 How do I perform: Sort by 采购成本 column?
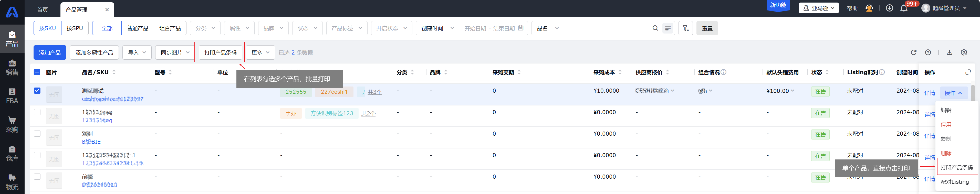(x=620, y=72)
